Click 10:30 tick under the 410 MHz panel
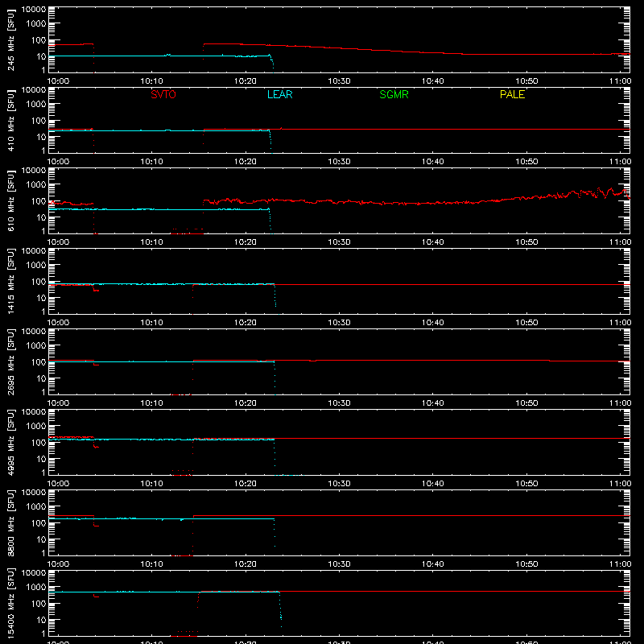The height and width of the screenshot is (644, 644). coord(339,162)
